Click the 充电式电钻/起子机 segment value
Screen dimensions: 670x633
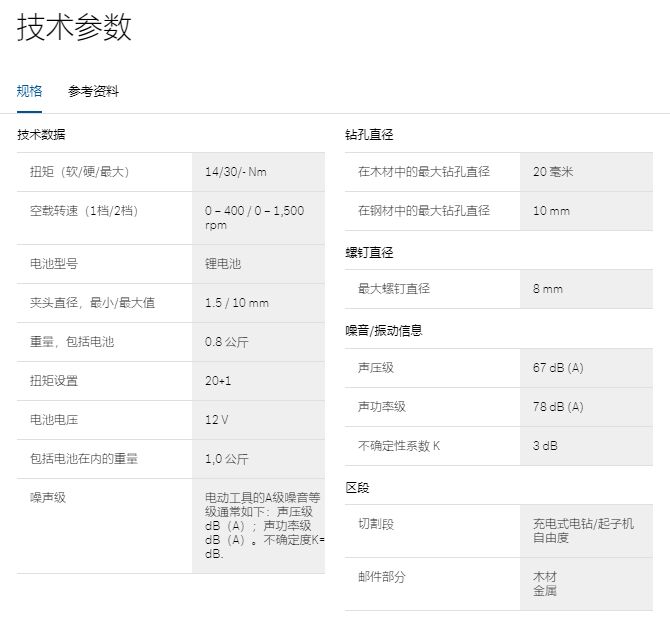pos(583,524)
